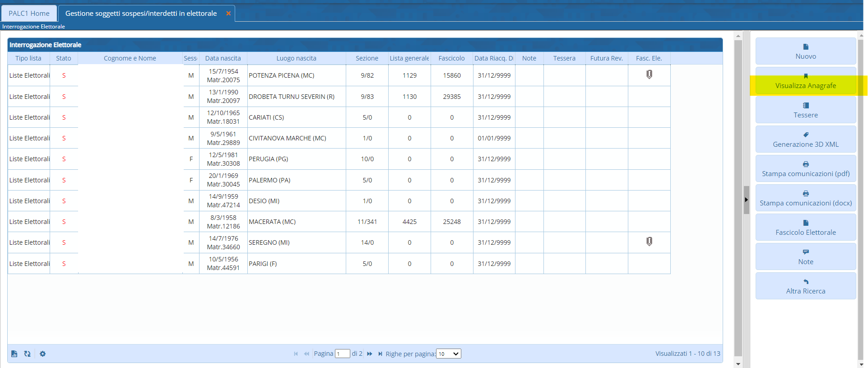Close the Gestione soggetti sospesi tab

coord(228,14)
